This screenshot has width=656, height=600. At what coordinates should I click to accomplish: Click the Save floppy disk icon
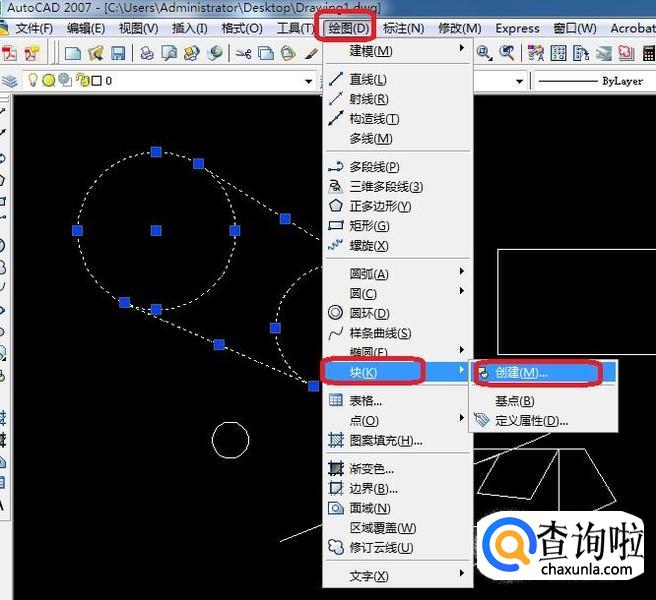(x=118, y=53)
